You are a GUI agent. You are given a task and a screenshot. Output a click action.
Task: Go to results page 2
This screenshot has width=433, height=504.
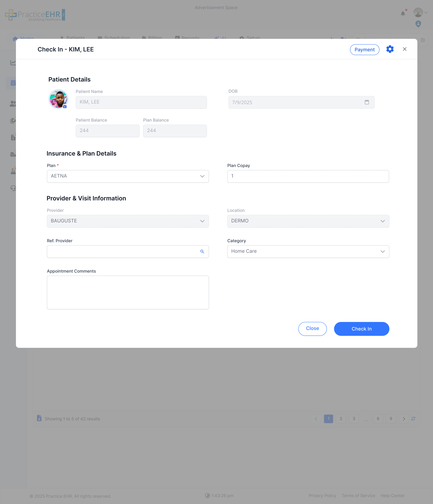point(341,419)
